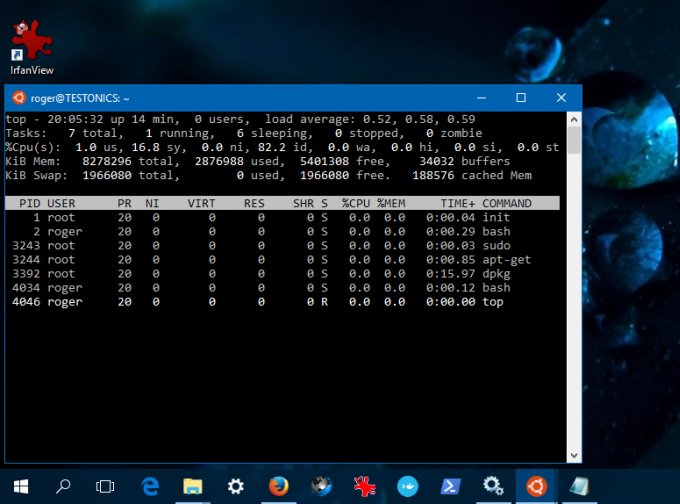Screen dimensions: 680x504
Task: Switch to IrfanView in the taskbar
Action: (x=364, y=486)
